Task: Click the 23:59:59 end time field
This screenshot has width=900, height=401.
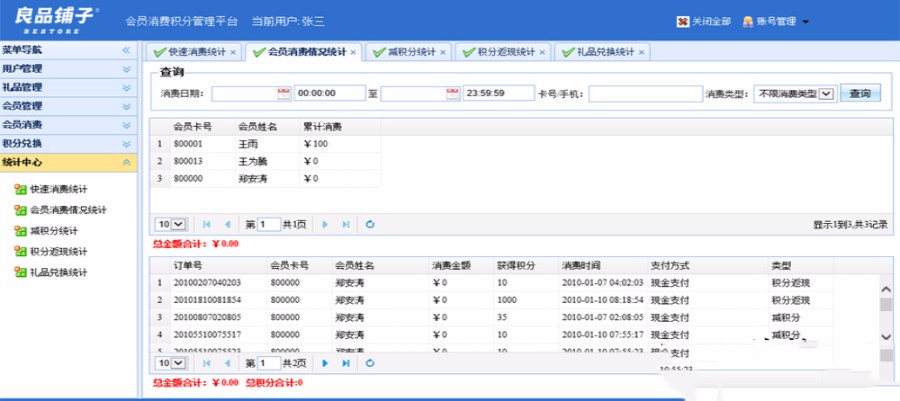Action: pyautogui.click(x=499, y=93)
